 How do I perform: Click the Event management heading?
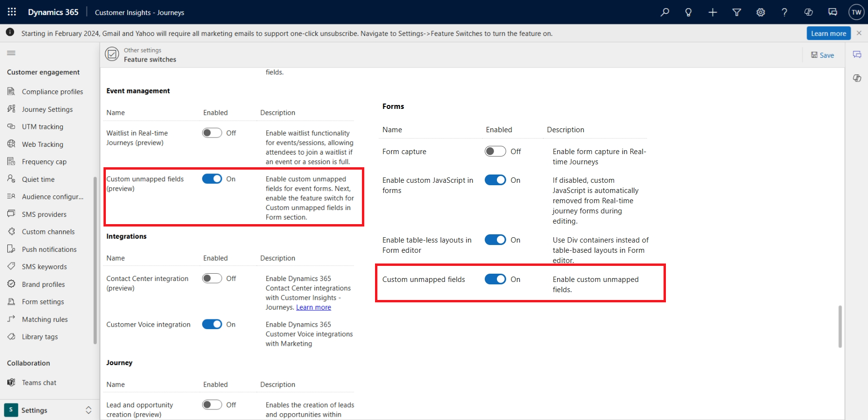tap(138, 91)
